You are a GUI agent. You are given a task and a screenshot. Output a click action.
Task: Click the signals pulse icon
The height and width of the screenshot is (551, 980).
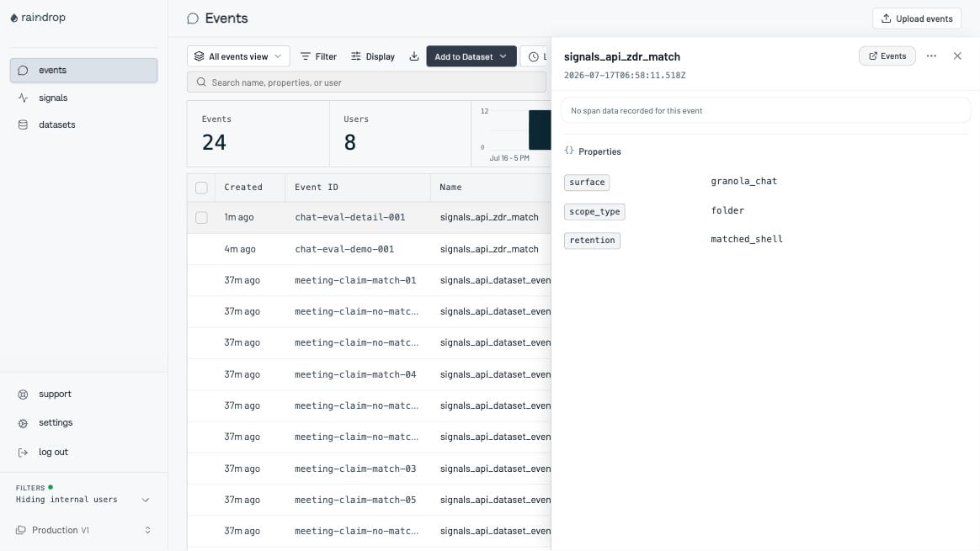pyautogui.click(x=23, y=98)
